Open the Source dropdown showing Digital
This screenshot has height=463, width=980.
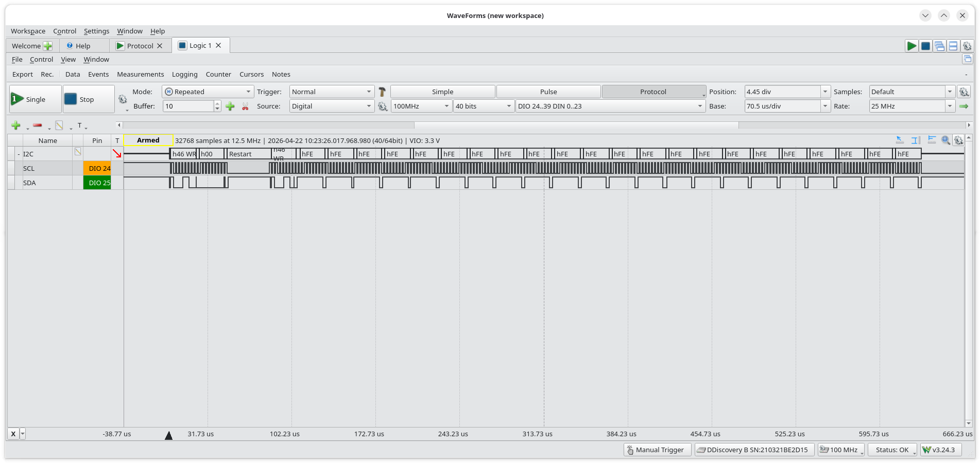332,106
